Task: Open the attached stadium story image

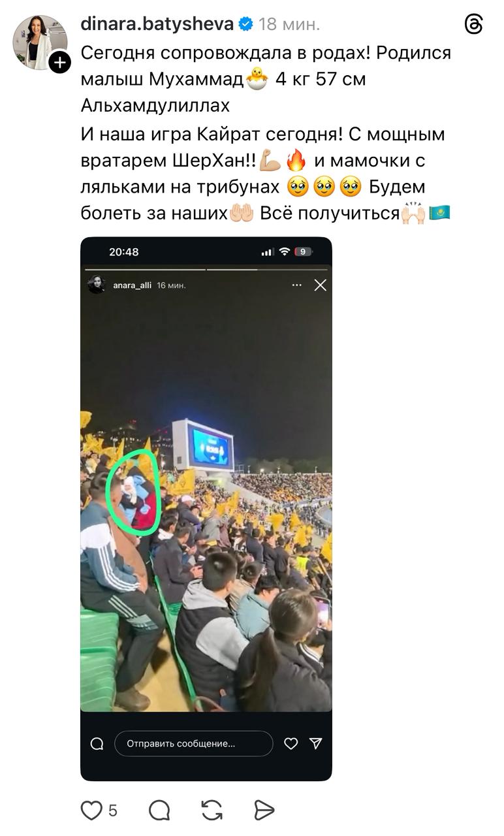Action: [206, 509]
